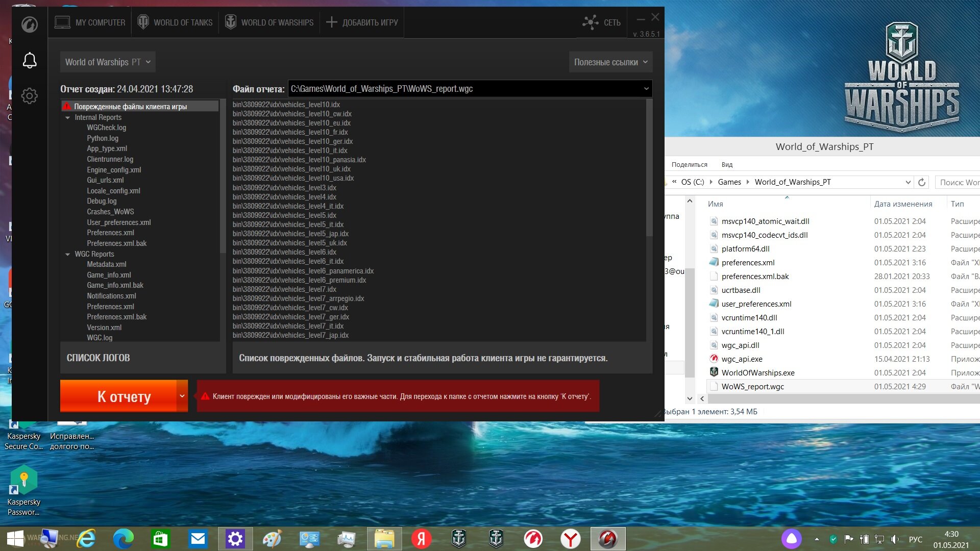Select Gui_urls.xml in the log list
The image size is (980, 551).
tap(105, 180)
